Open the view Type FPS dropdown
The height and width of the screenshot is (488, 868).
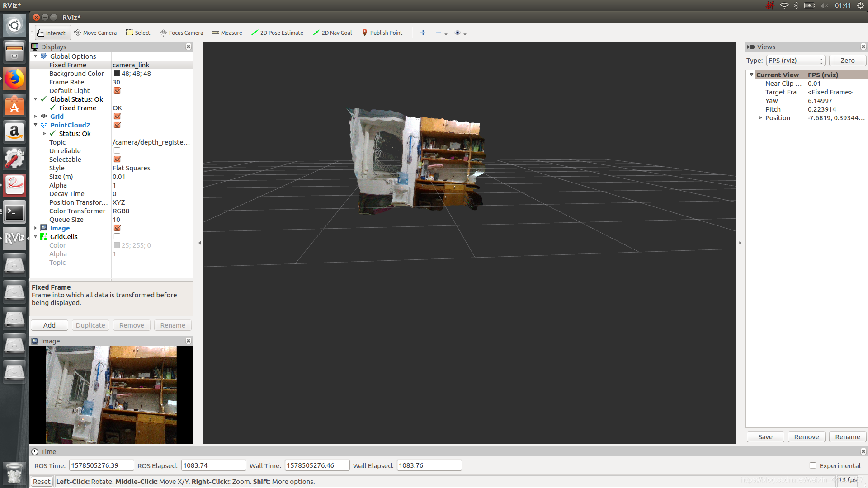point(796,61)
